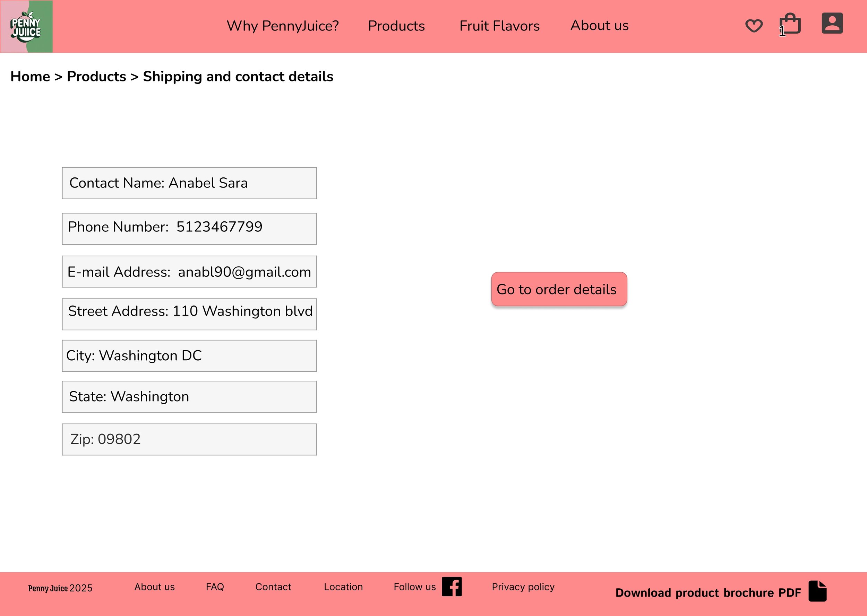The width and height of the screenshot is (867, 616).
Task: Click Home in the breadcrumb
Action: 30,76
